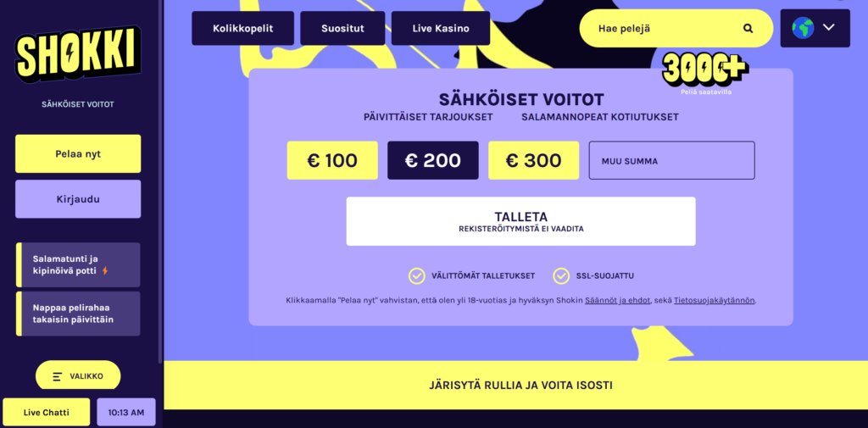Click the hamburger icon beside Valikko
The image size is (868, 428).
[58, 376]
